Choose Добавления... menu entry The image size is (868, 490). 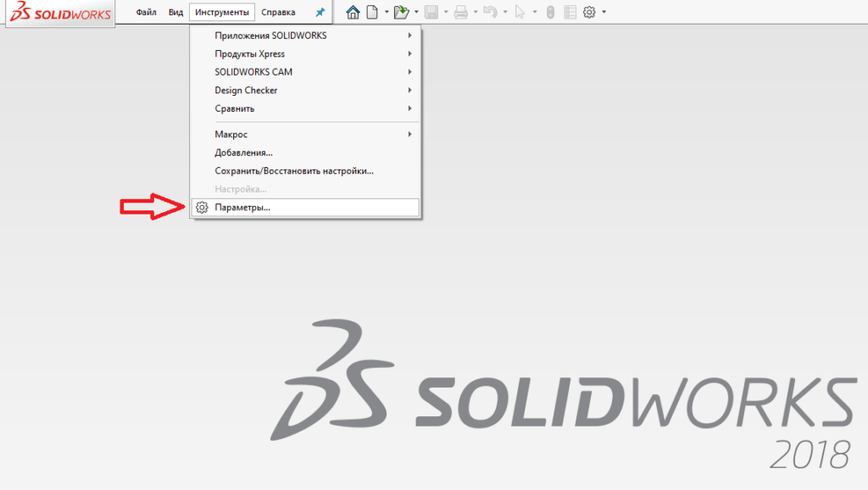pyautogui.click(x=305, y=153)
